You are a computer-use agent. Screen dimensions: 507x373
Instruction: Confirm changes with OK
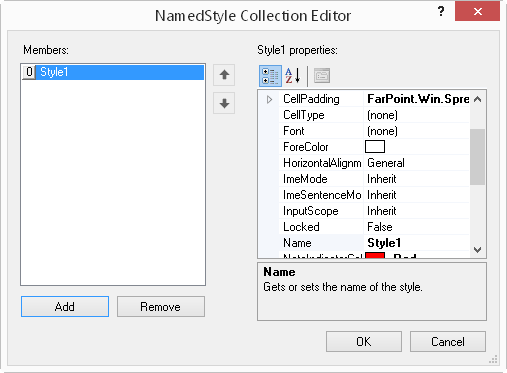tap(364, 341)
